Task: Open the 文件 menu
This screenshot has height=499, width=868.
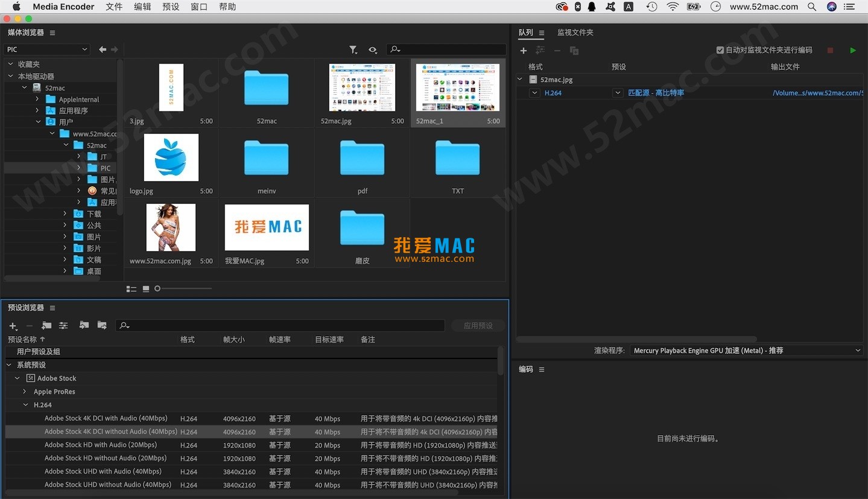Action: [114, 7]
